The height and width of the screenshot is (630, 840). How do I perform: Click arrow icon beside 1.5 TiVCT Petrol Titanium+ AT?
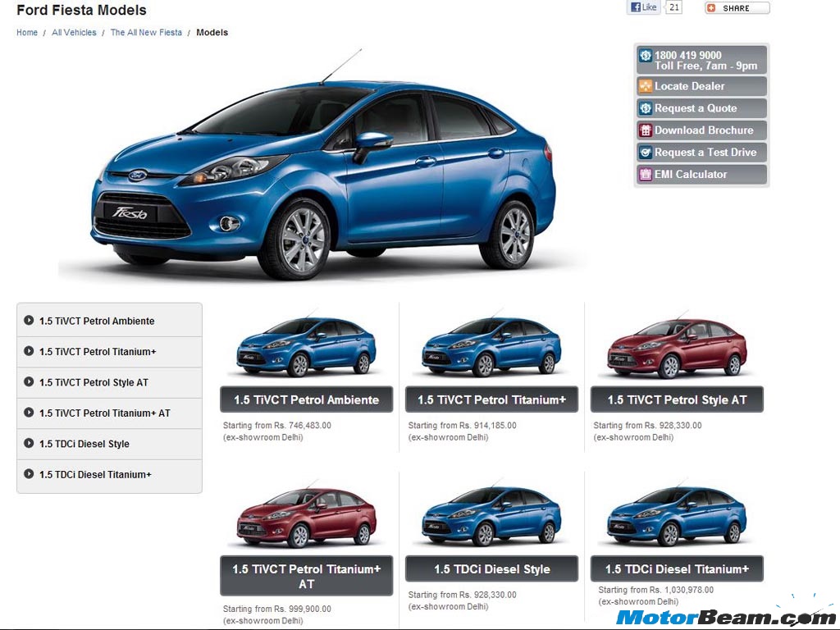click(29, 413)
